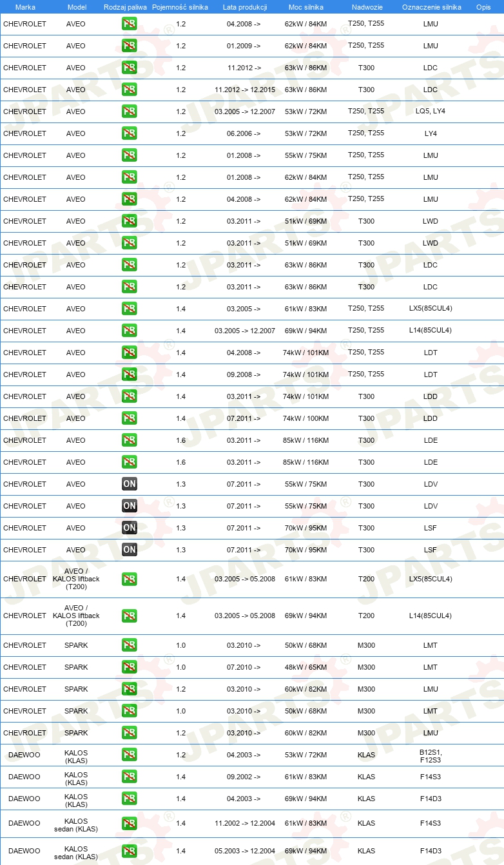This screenshot has height=865, width=504.
Task: Click the '11.2012 -> 12.2015' production years cell
Action: tap(245, 90)
